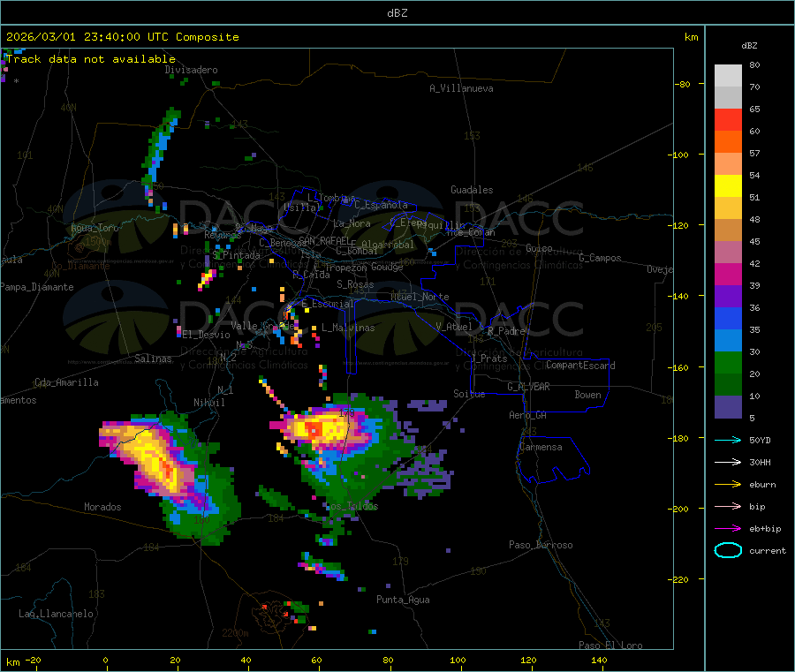This screenshot has height=672, width=795.
Task: Click the Agua_Toro location label
Action: (95, 228)
